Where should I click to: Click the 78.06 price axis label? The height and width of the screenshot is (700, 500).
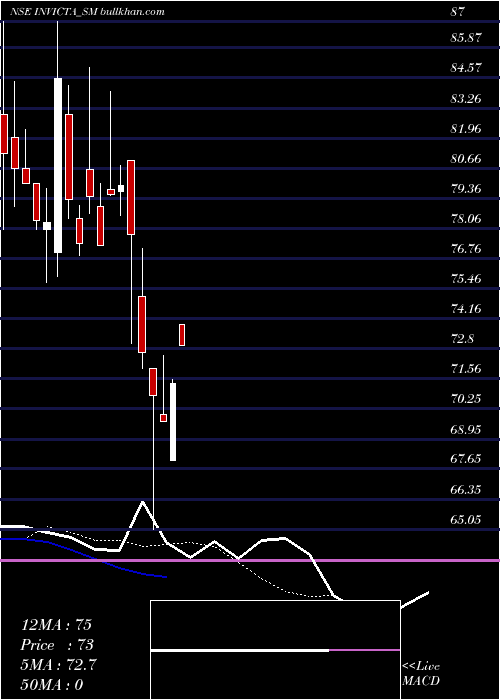click(466, 219)
